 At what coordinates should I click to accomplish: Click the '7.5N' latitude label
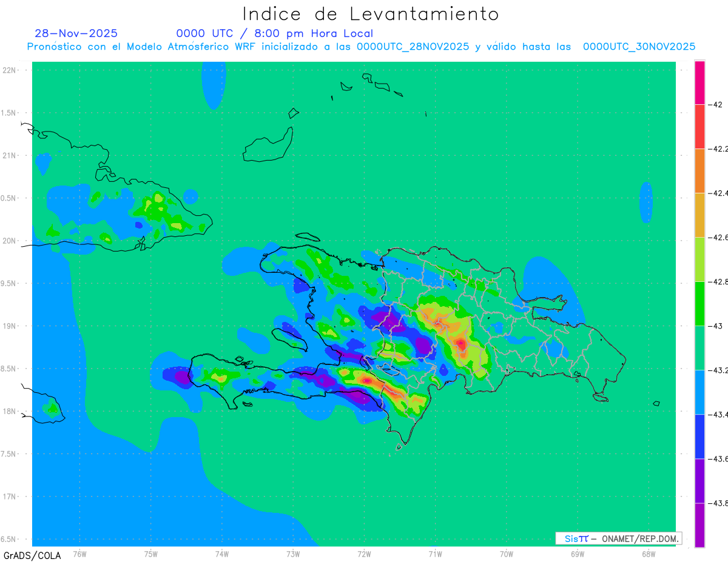8,454
